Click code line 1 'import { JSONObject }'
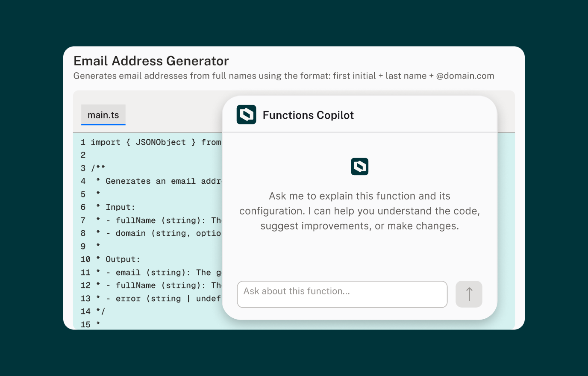 tap(156, 142)
